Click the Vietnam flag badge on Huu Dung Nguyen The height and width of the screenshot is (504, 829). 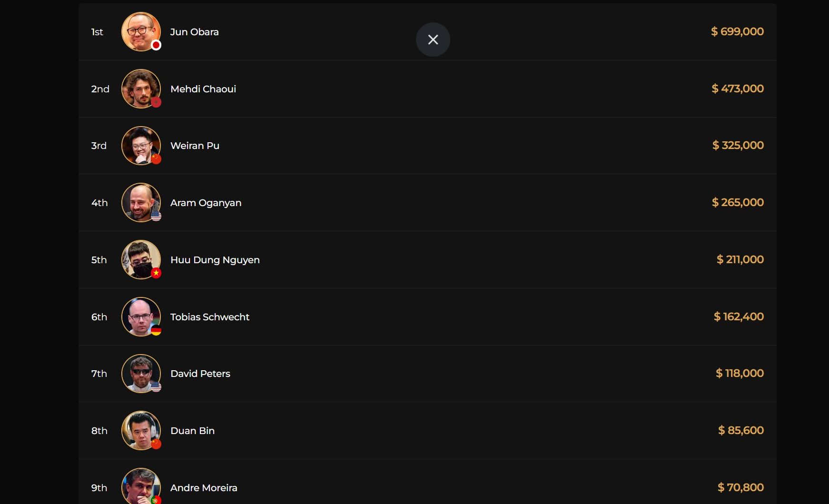pos(156,273)
